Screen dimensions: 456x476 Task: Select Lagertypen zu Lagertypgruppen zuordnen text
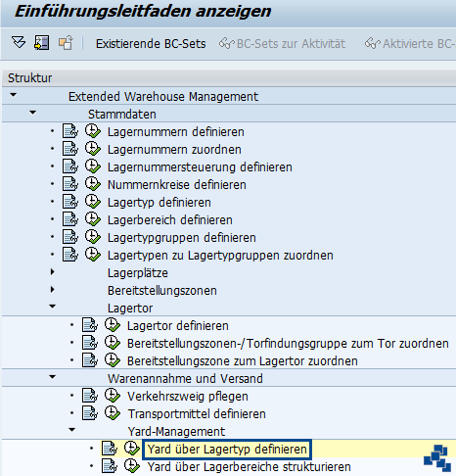coord(220,256)
